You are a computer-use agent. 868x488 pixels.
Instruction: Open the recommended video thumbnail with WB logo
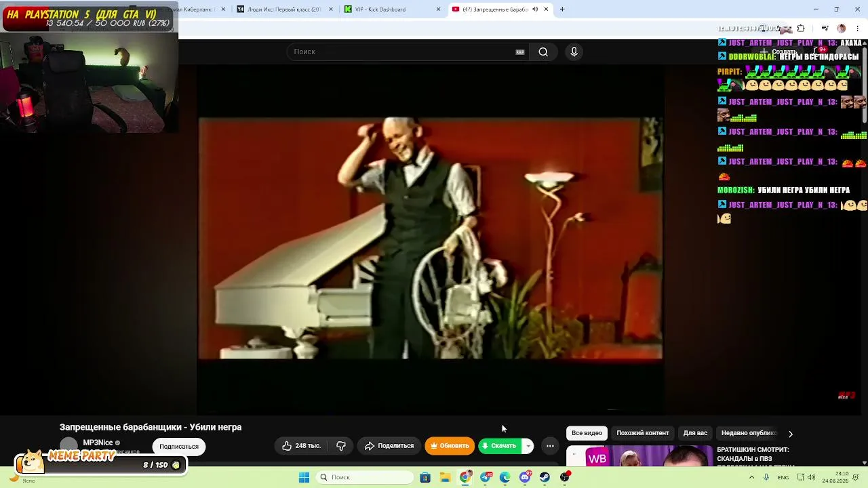click(x=639, y=457)
